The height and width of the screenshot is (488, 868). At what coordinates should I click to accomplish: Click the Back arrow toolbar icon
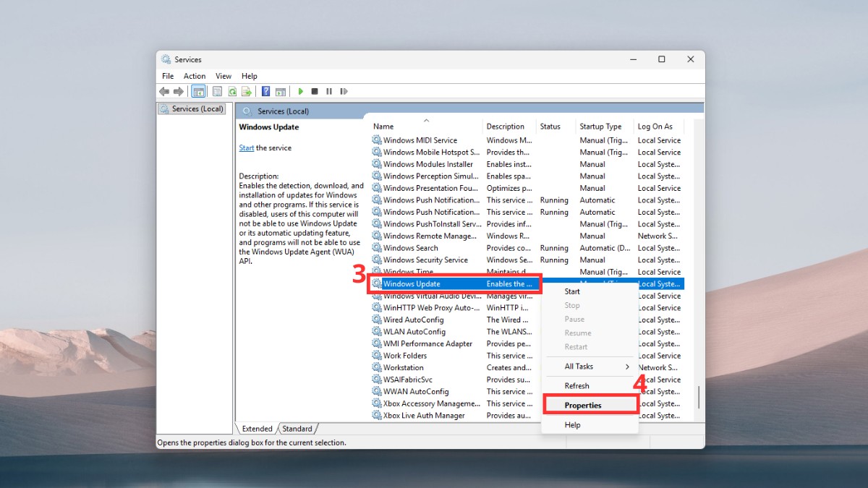[x=164, y=92]
